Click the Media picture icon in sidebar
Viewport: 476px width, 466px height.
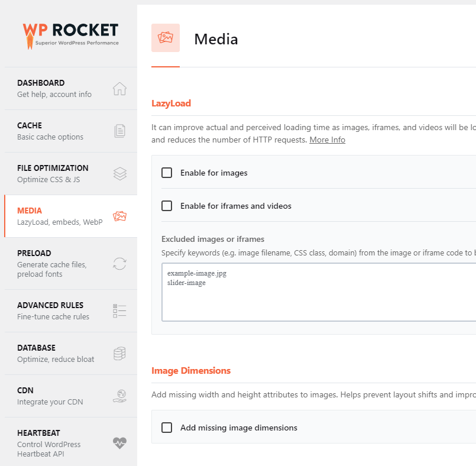(x=120, y=216)
